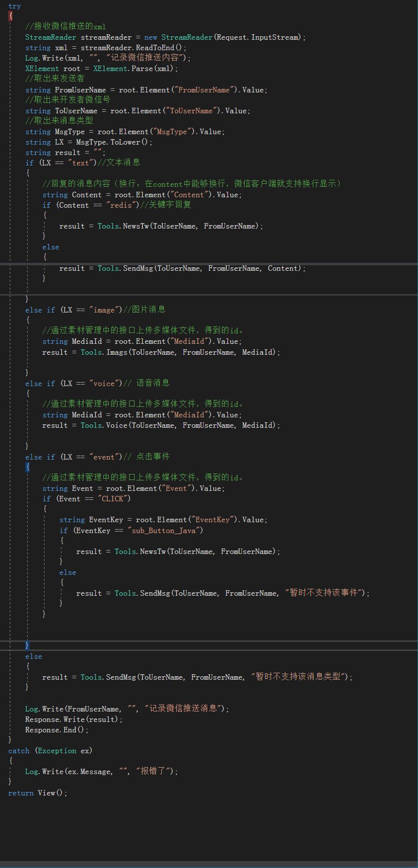Click the string literal "EventKey" in root.Element
This screenshot has height=868, width=418.
point(212,520)
